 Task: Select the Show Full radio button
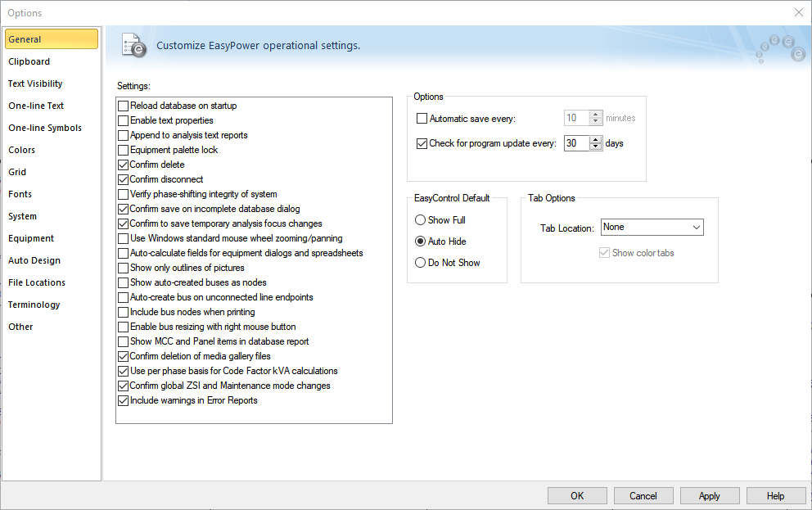pos(421,220)
